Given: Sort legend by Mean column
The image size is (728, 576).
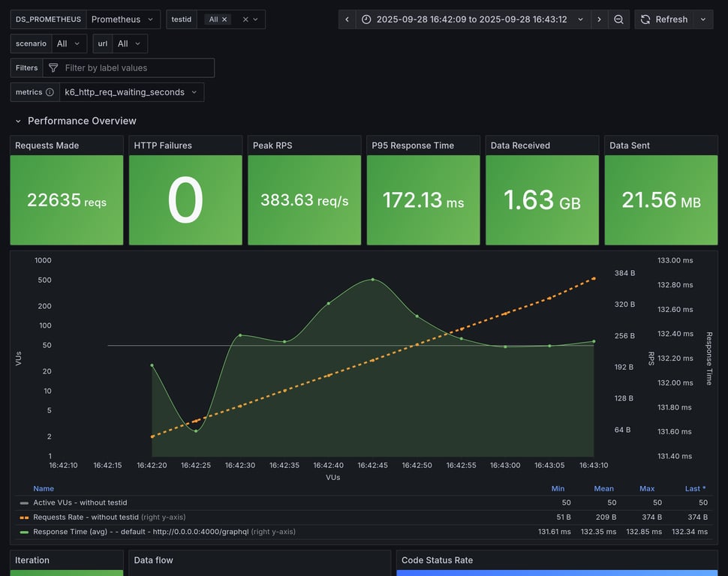Looking at the screenshot, I should pos(603,488).
